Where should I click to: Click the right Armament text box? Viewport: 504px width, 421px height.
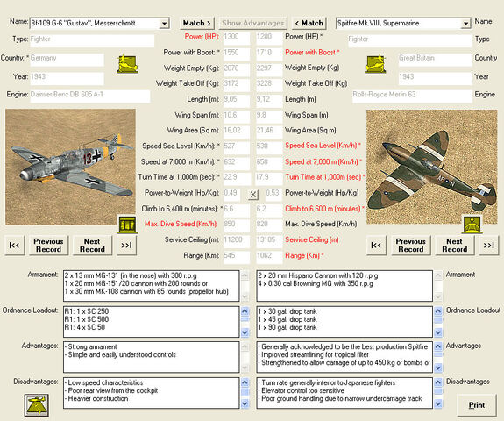click(344, 286)
